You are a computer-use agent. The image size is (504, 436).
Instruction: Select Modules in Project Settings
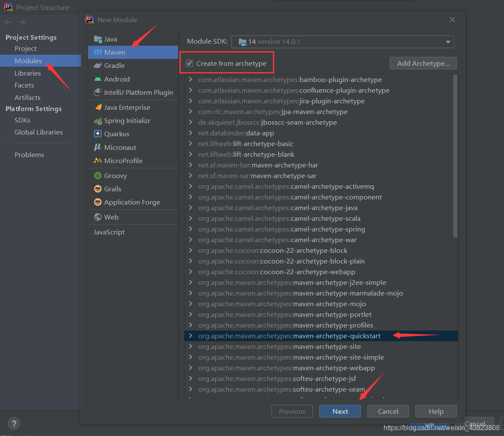pos(41,61)
